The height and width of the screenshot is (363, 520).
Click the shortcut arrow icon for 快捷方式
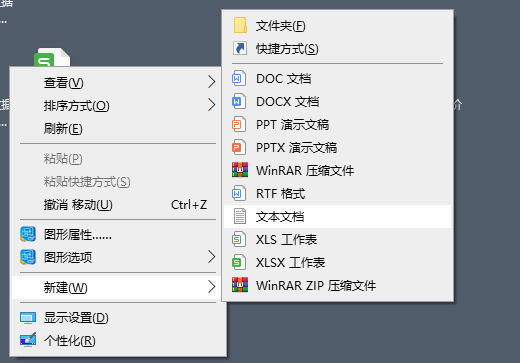(240, 48)
